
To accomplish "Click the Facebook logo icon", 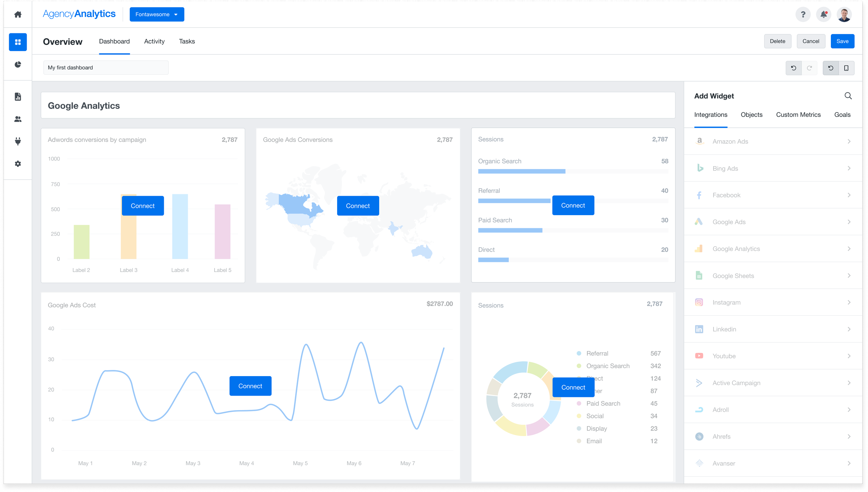I will 699,195.
